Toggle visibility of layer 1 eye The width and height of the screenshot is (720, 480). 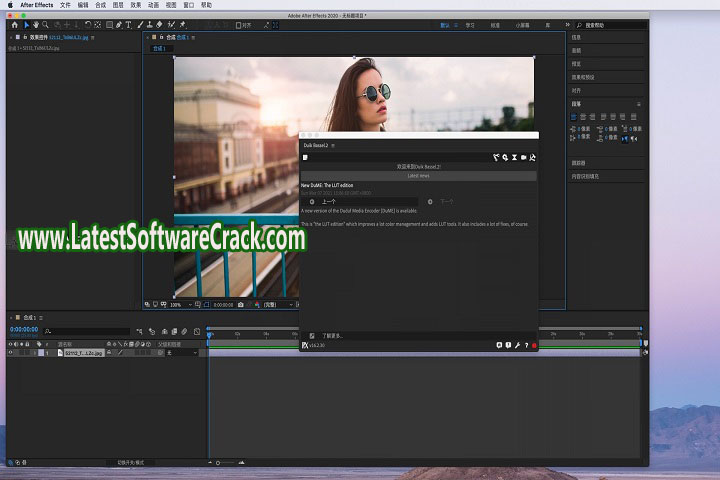click(10, 353)
